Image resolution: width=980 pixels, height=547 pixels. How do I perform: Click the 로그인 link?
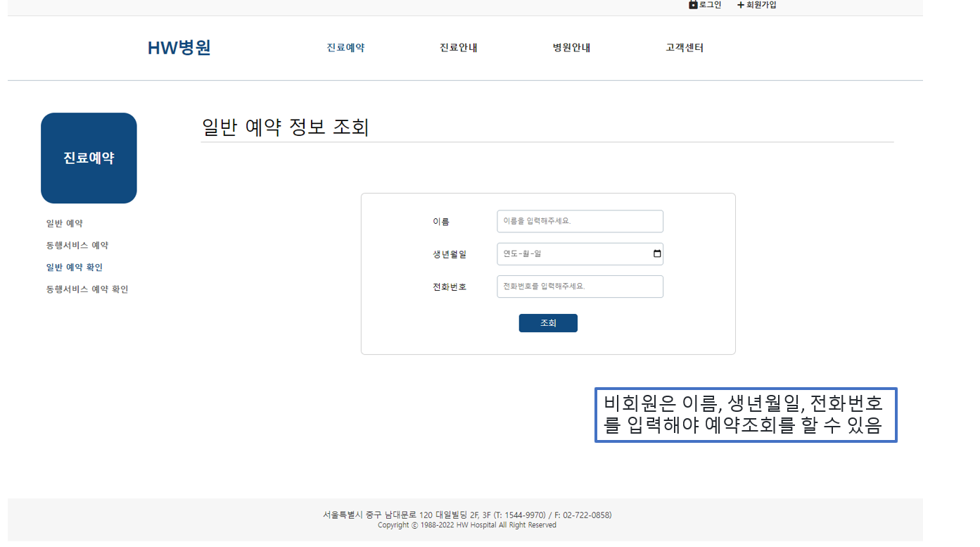(705, 5)
